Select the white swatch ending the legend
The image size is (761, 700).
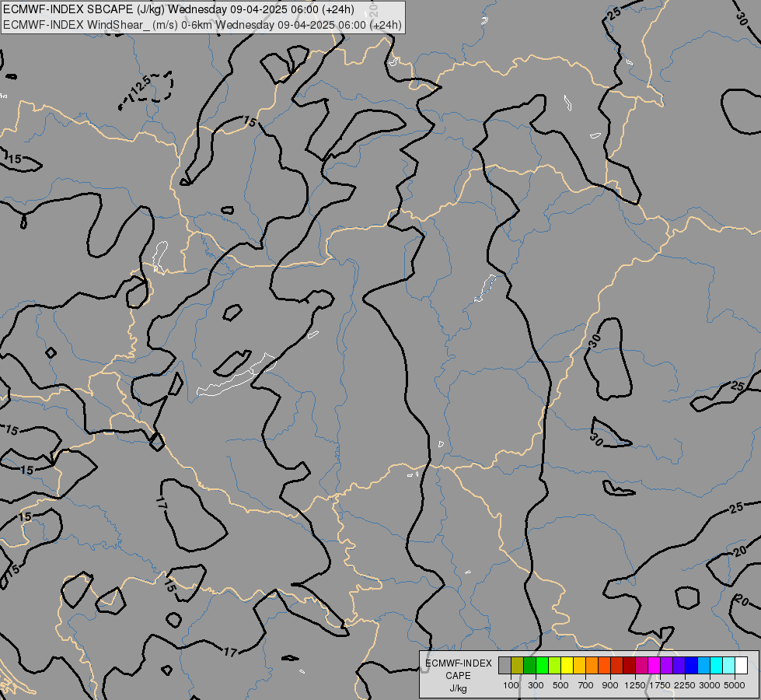[x=741, y=666]
